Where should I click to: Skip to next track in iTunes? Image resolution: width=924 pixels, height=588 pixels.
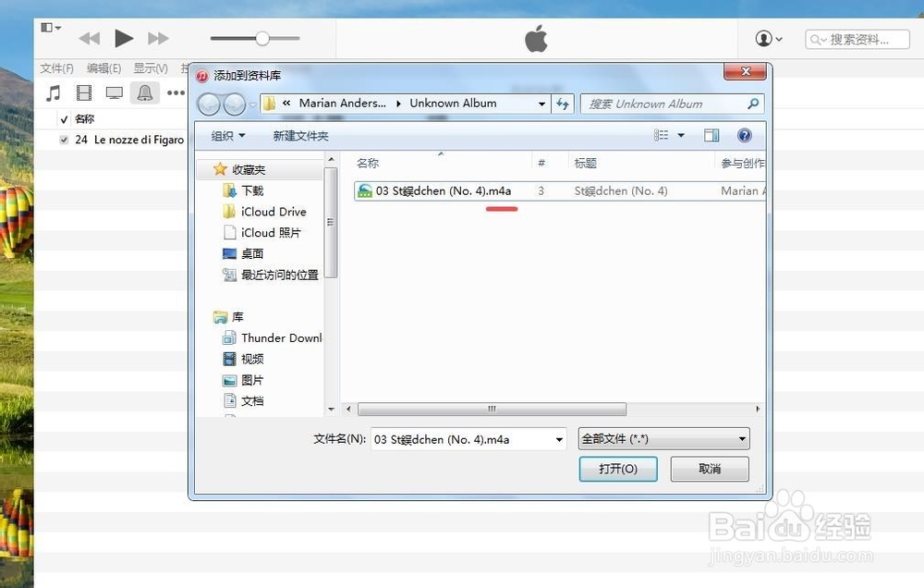pyautogui.click(x=158, y=39)
